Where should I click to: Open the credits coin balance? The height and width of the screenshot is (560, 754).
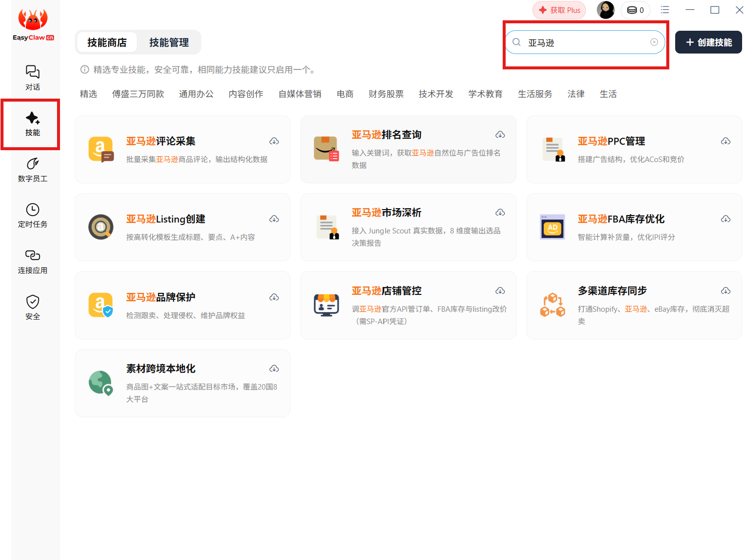click(x=636, y=10)
